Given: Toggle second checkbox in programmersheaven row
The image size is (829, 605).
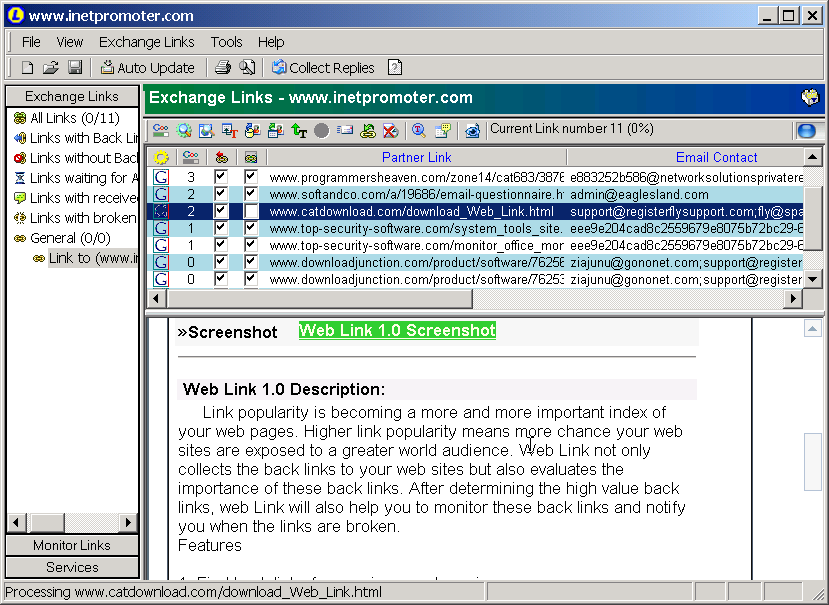Looking at the screenshot, I should (251, 177).
